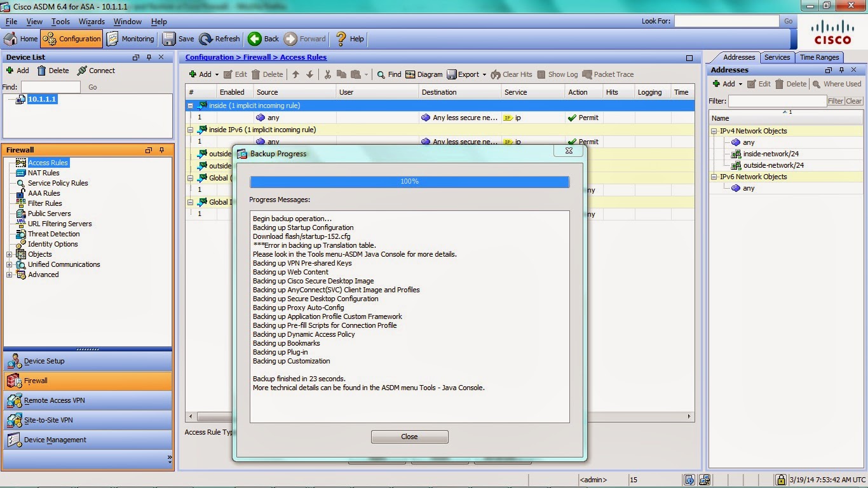Close the Backup Progress dialog
Image resolution: width=868 pixels, height=488 pixels.
tap(409, 437)
